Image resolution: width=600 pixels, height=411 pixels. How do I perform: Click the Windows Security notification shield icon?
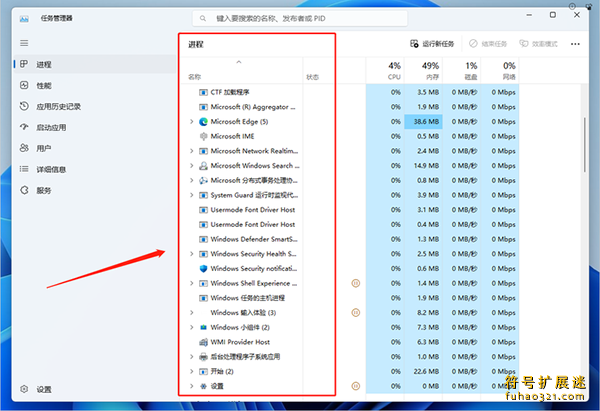click(203, 269)
